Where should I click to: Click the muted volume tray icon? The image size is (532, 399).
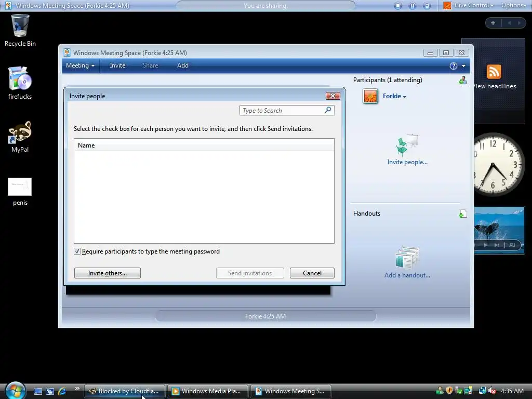491,391
